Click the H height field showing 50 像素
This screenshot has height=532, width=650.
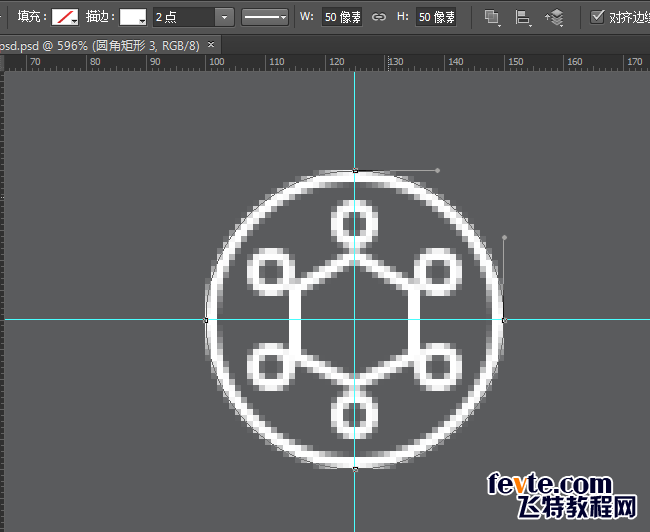click(x=436, y=17)
